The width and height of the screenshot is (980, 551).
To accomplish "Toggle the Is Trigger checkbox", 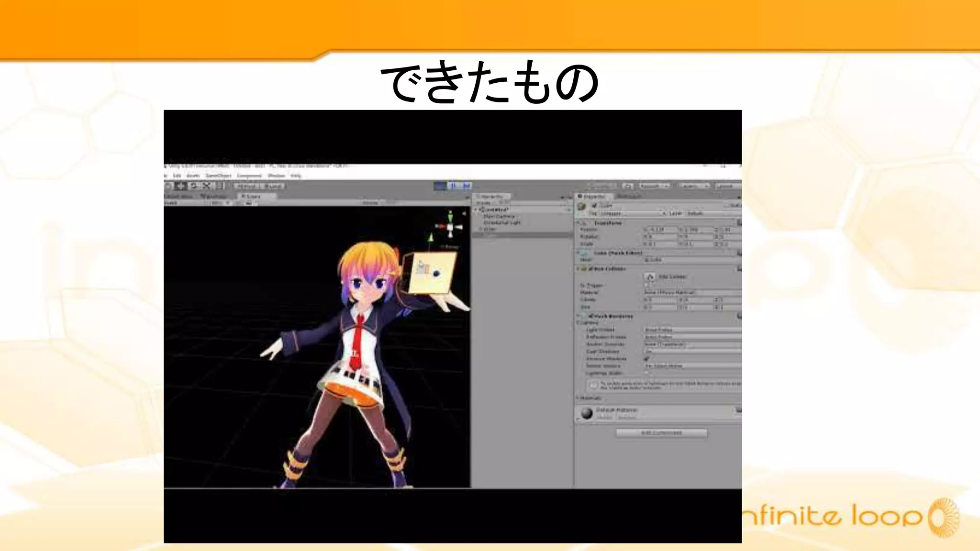I will pos(646,285).
